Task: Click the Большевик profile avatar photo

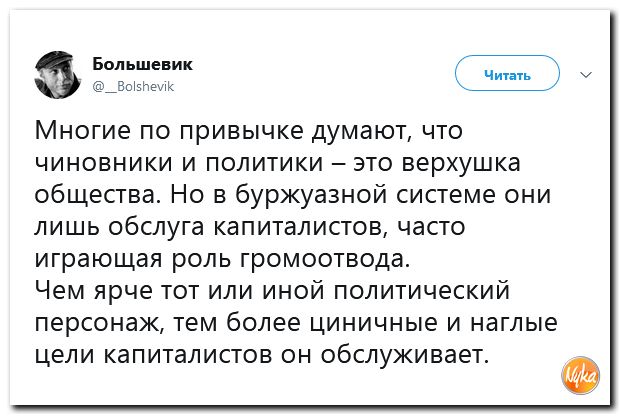Action: (x=60, y=74)
